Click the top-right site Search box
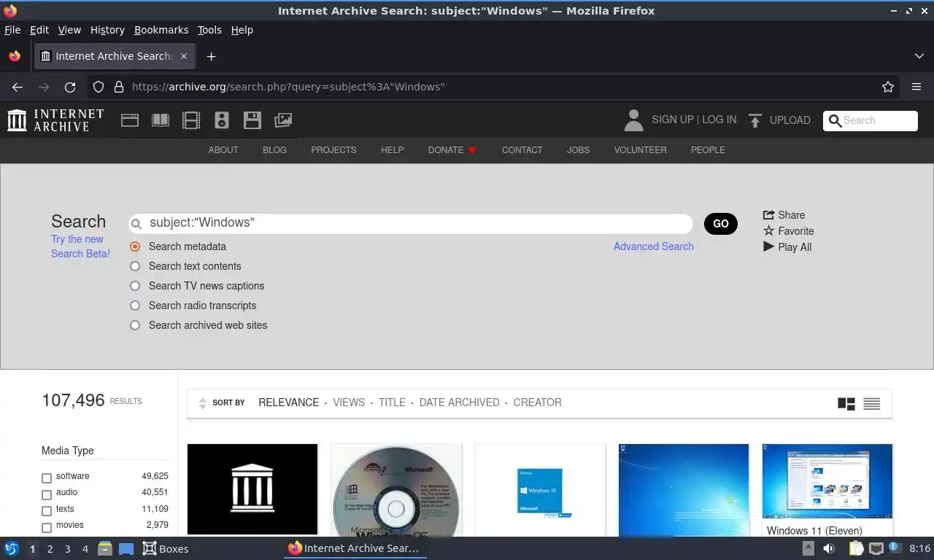Screen dimensions: 934x560 click(871, 121)
